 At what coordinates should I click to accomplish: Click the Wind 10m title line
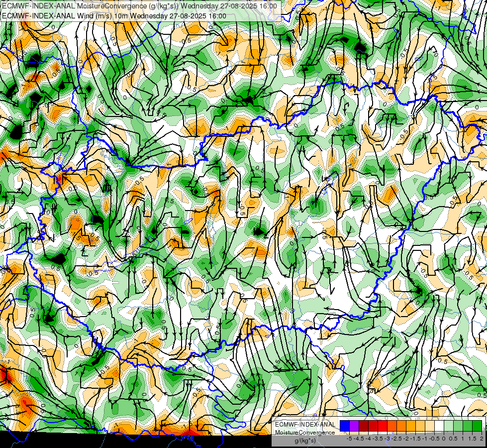pos(114,16)
